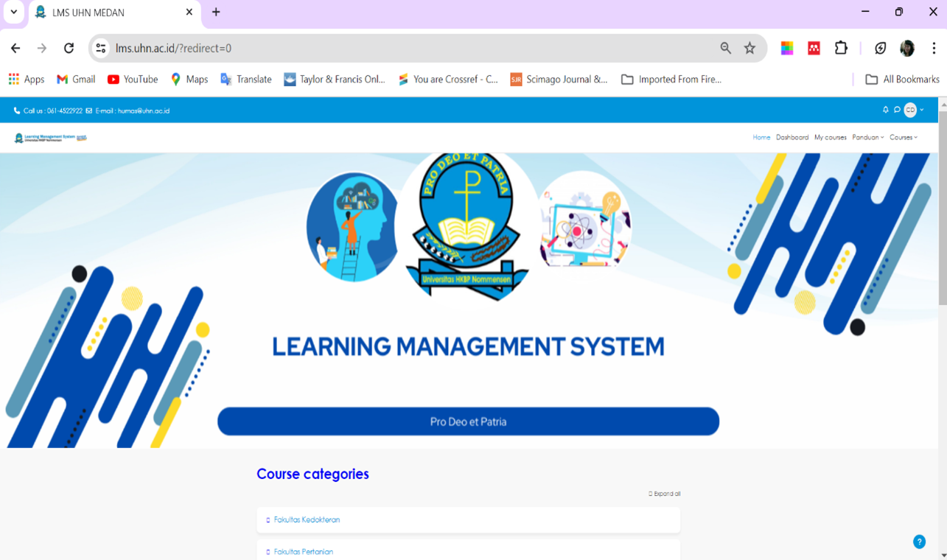The width and height of the screenshot is (947, 560).
Task: Open the messages speech-bubble icon
Action: [897, 110]
